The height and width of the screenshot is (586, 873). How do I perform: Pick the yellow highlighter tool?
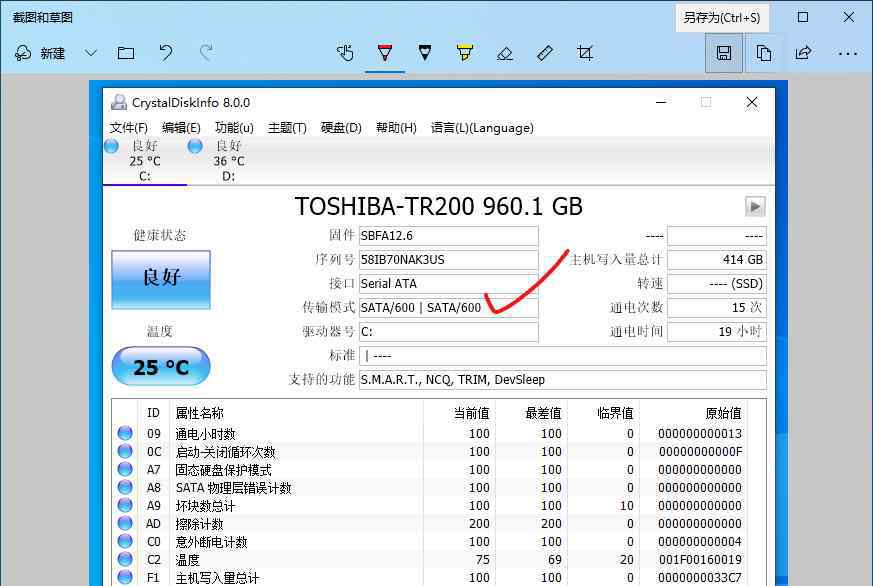pyautogui.click(x=465, y=53)
